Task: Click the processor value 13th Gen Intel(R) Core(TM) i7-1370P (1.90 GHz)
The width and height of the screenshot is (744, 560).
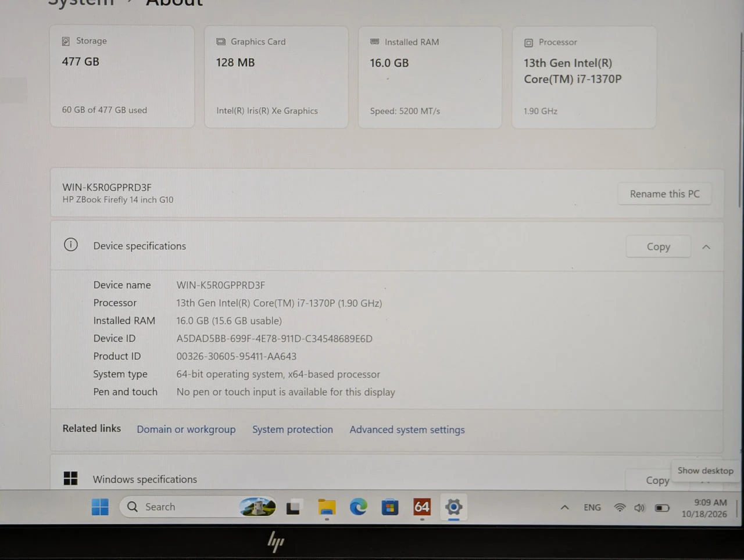Action: [x=279, y=303]
